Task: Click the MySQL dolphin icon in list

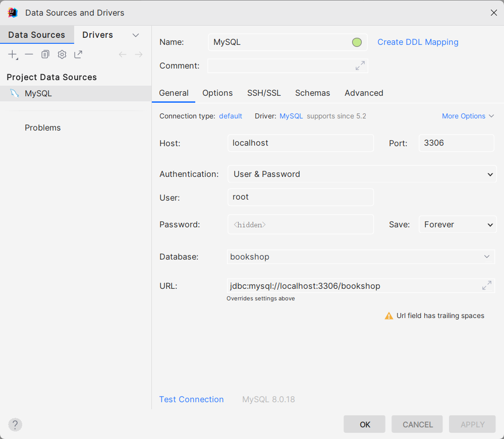Action: [15, 93]
